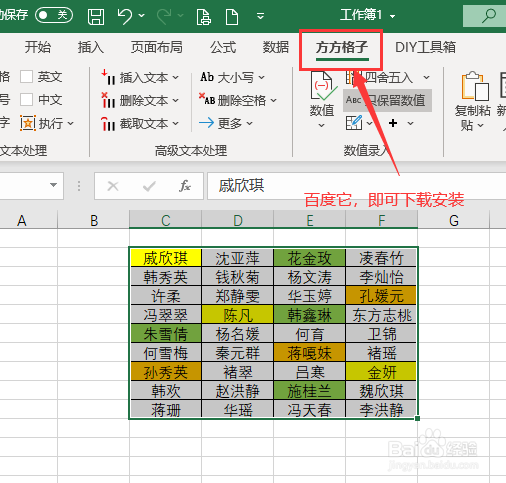Select cell 陈凡

click(x=238, y=315)
